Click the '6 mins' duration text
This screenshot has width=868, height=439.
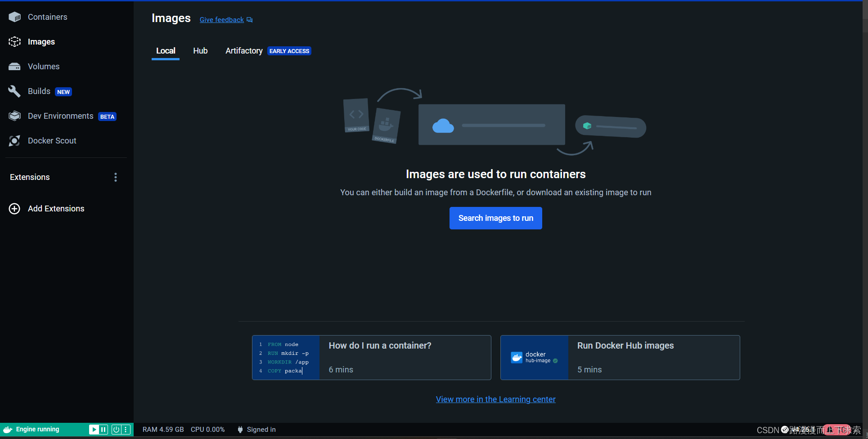tap(341, 370)
